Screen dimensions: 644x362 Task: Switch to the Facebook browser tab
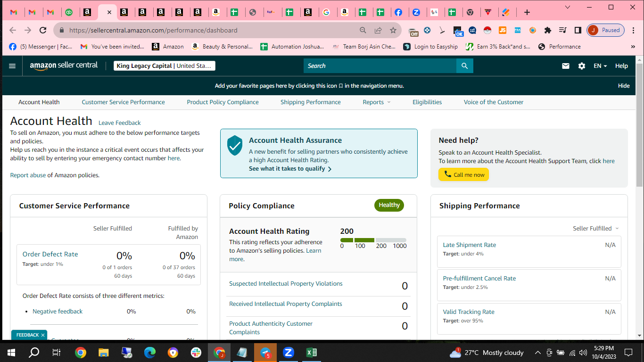tap(398, 12)
